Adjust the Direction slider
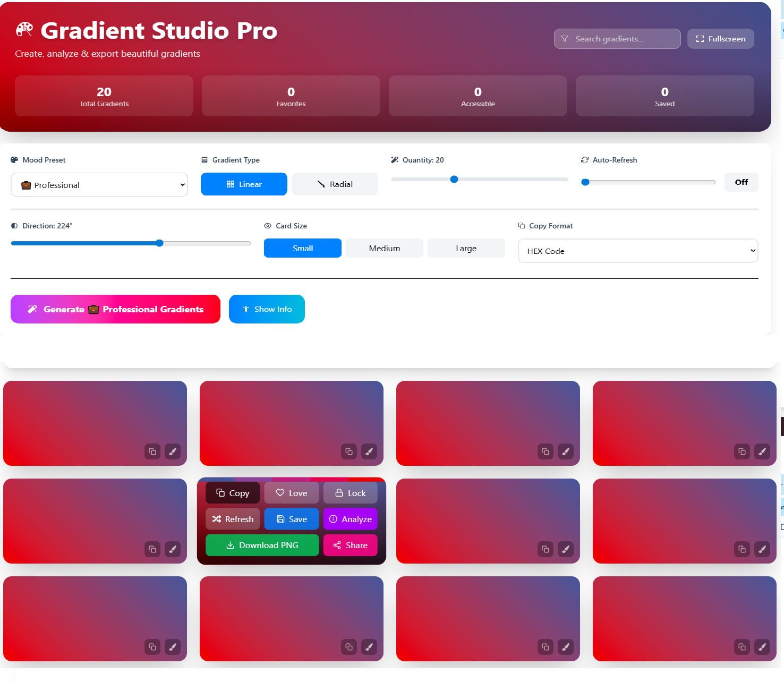 [x=159, y=243]
